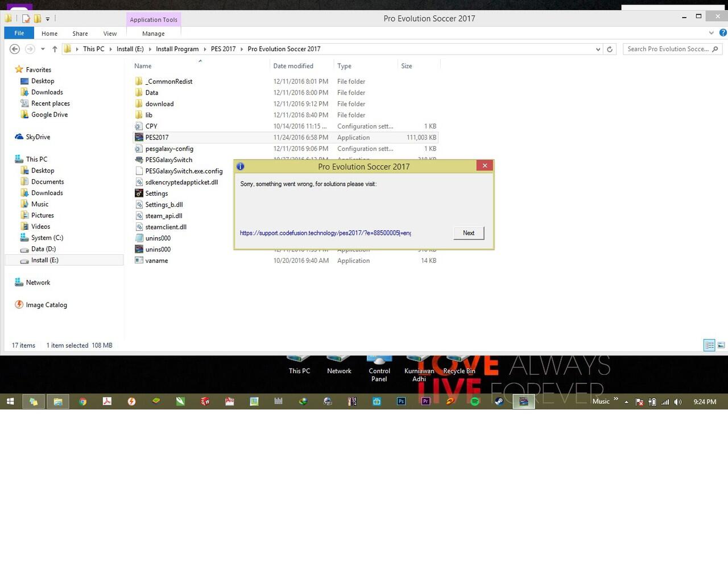Select steam_api.dll file
Screen dimensions: 728x579
click(x=164, y=216)
